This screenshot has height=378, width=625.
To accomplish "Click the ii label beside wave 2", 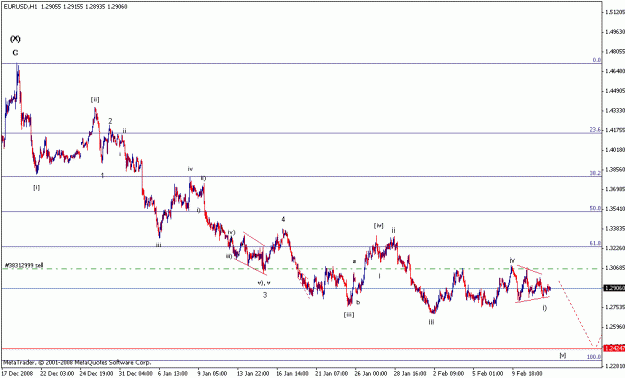I will click(124, 130).
